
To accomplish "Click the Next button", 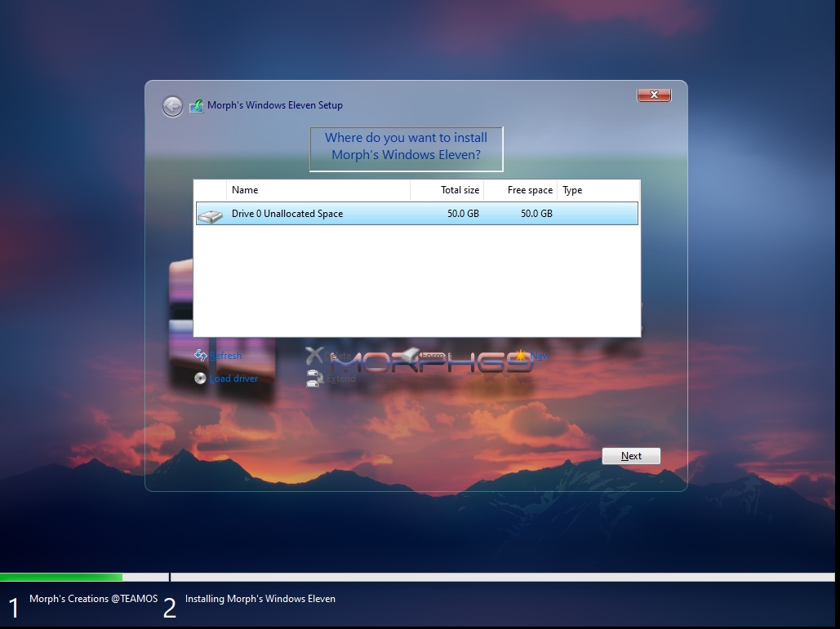I will (x=631, y=456).
